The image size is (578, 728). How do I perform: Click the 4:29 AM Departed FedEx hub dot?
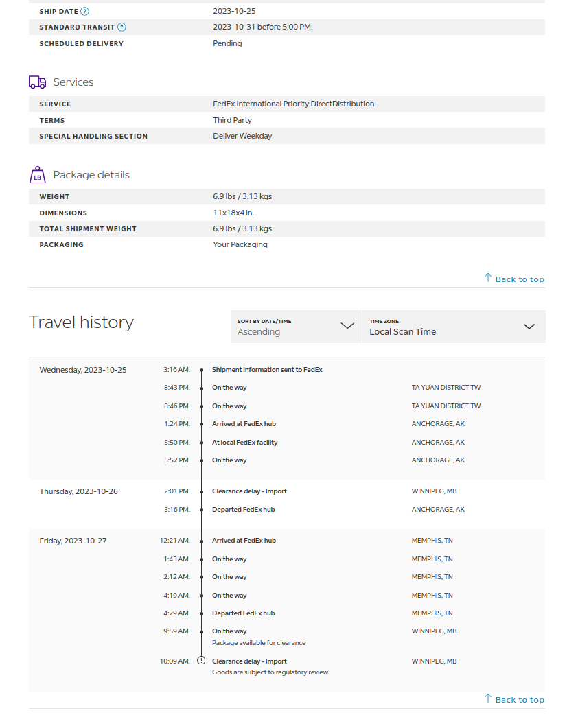tap(201, 613)
